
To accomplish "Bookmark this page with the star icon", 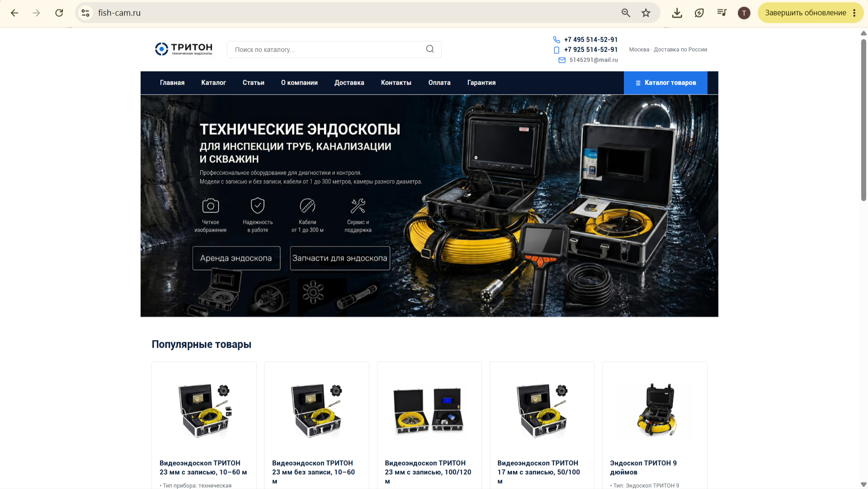I will point(646,13).
